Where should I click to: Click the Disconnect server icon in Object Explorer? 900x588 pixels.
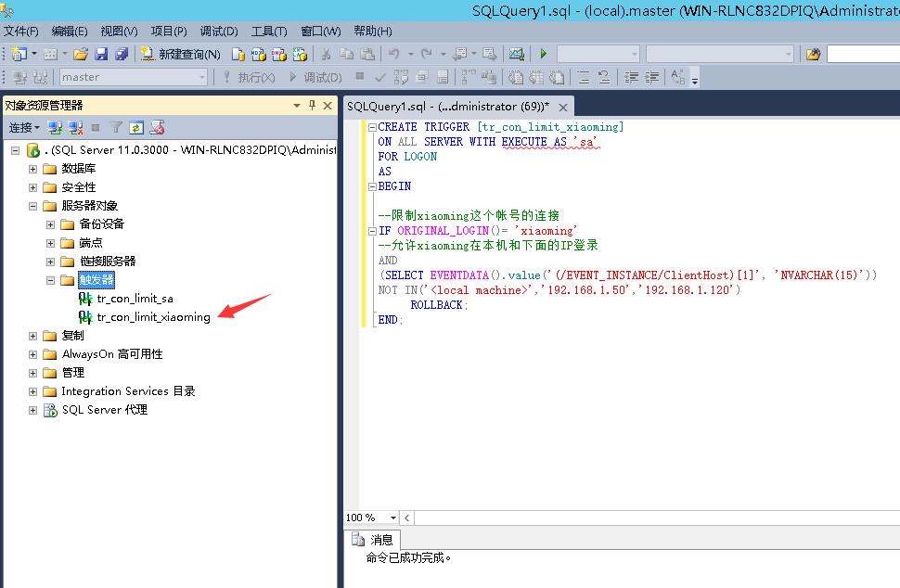(75, 125)
